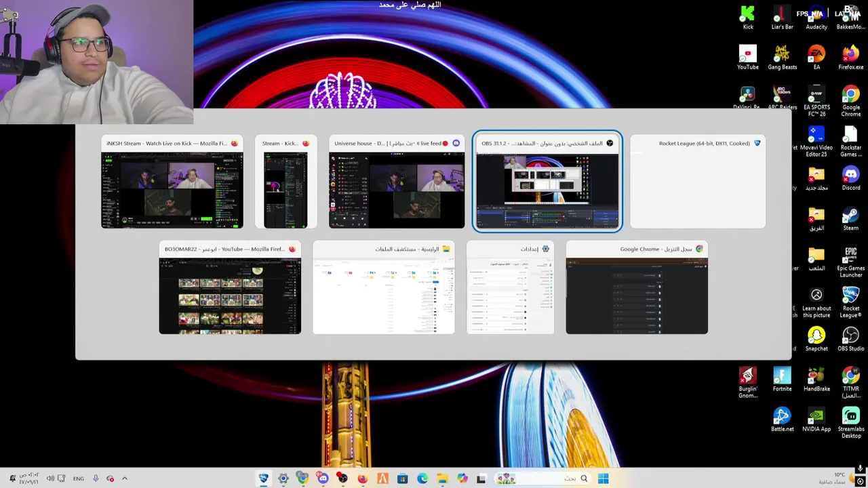Select the Firefox.exe desktop shortcut

[x=850, y=58]
